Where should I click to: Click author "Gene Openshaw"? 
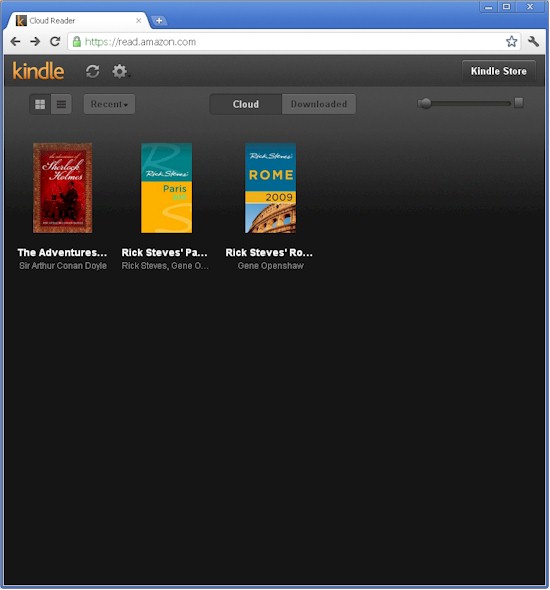pyautogui.click(x=270, y=266)
